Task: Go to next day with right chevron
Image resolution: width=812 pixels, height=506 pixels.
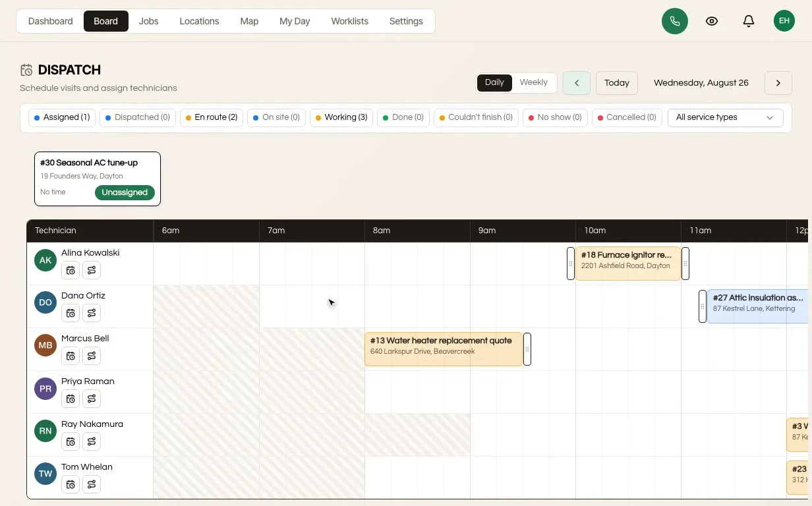Action: tap(778, 83)
